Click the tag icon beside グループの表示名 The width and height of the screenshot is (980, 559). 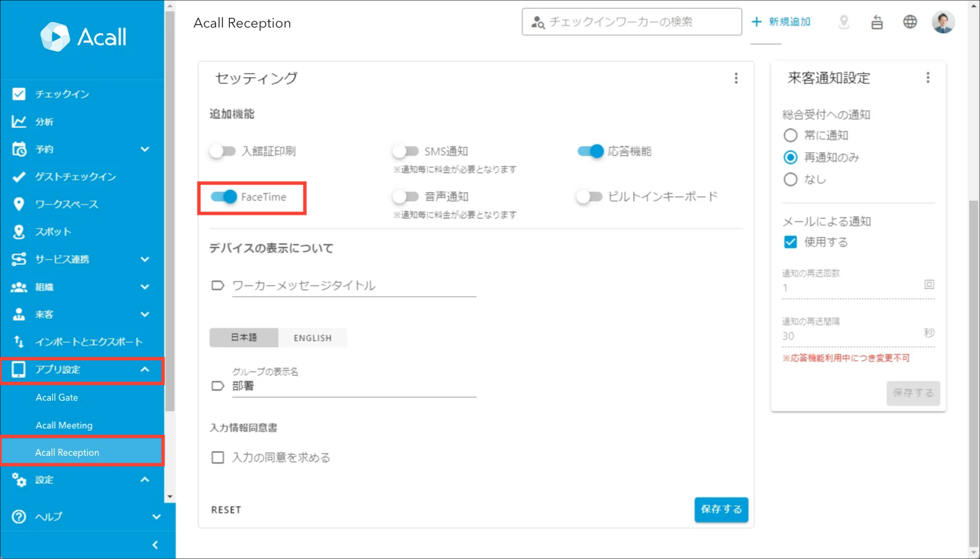pyautogui.click(x=218, y=386)
